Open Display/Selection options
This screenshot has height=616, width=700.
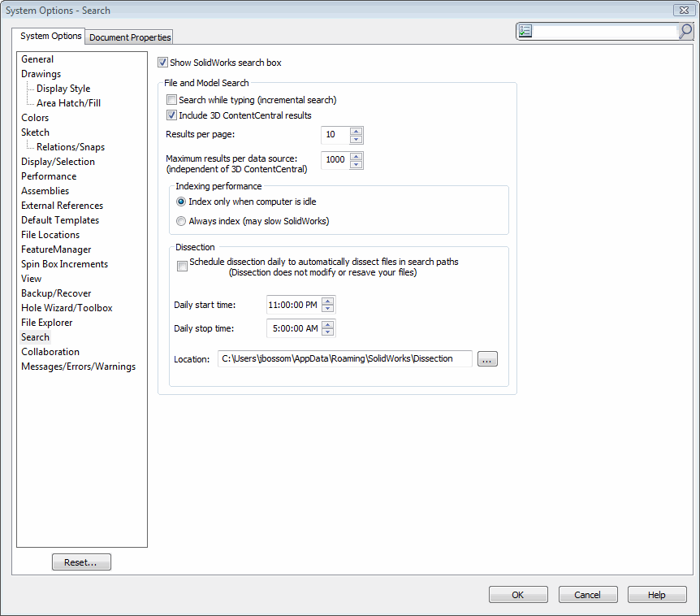58,161
